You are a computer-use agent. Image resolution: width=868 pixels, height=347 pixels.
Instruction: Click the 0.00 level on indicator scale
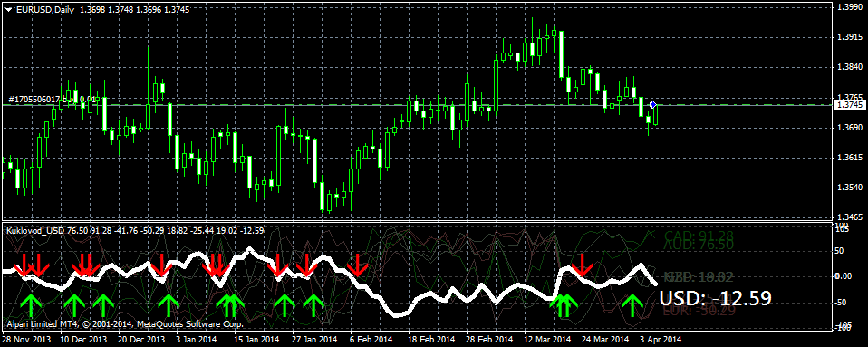844,276
